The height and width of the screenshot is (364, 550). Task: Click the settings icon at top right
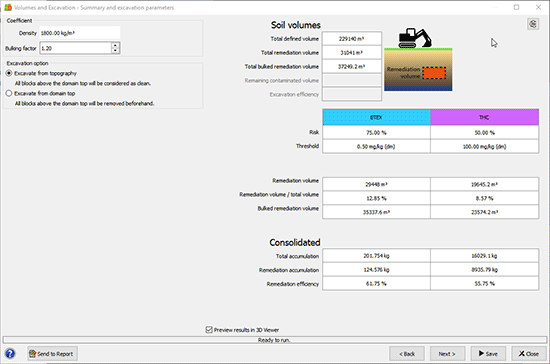[533, 24]
